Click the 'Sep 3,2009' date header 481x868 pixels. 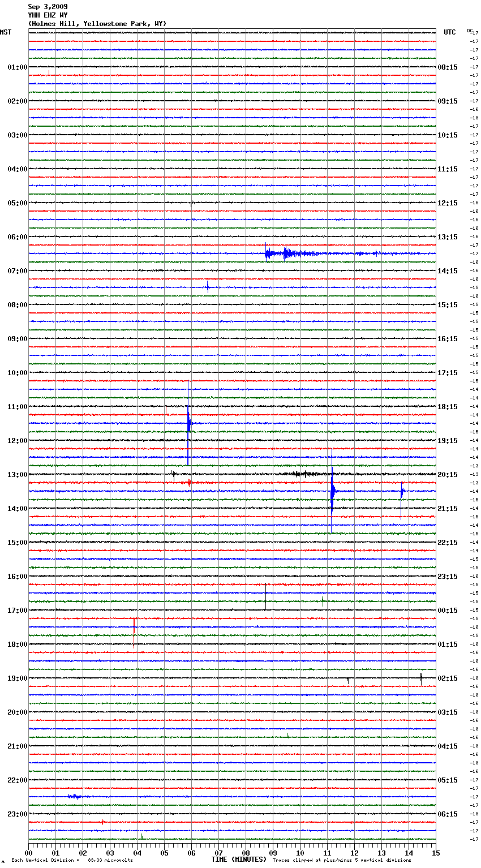pyautogui.click(x=48, y=7)
